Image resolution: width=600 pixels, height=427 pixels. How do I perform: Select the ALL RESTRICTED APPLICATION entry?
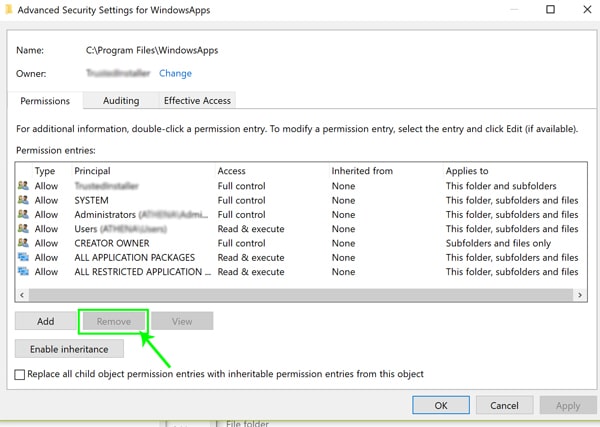click(x=301, y=272)
